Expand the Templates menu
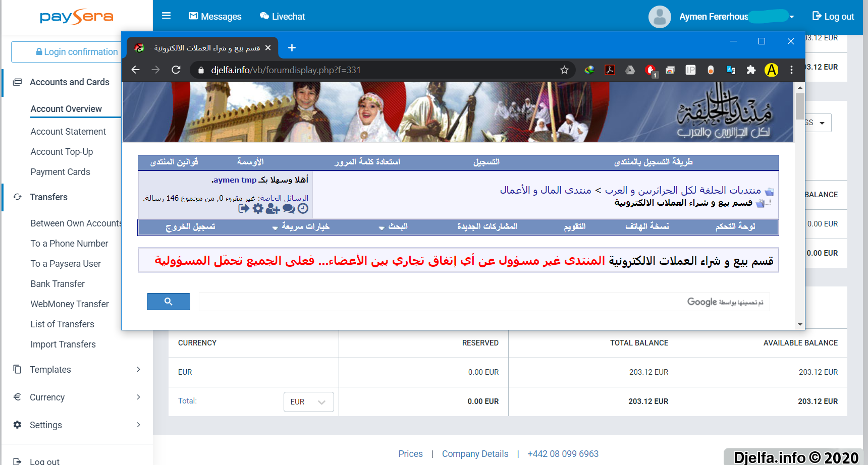 click(x=77, y=370)
